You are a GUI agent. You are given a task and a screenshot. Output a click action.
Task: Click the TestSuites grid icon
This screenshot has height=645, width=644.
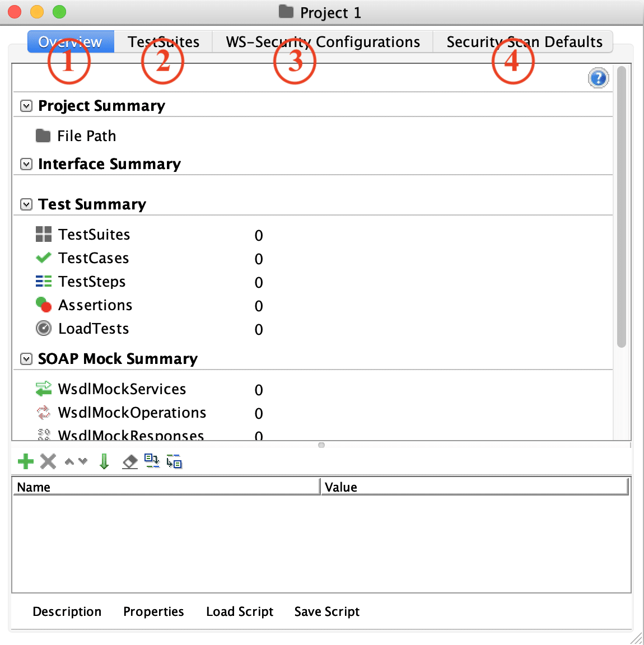click(x=44, y=234)
